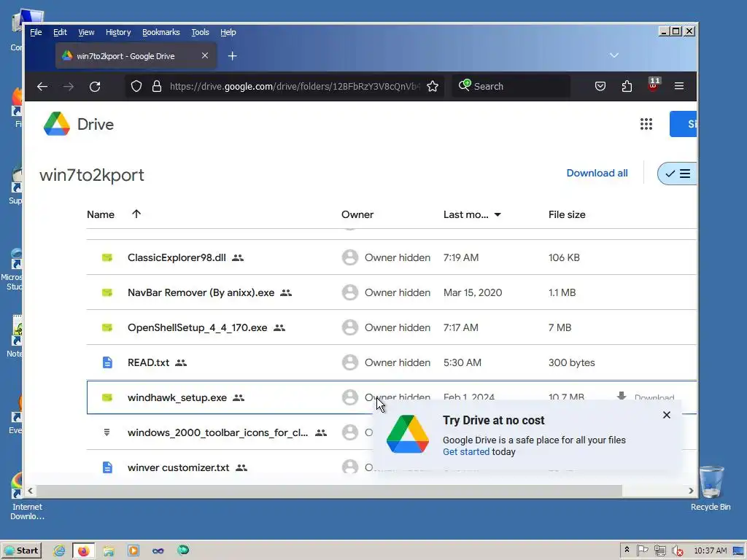Click Get started in Drive promo
This screenshot has height=560, width=747.
coord(466,452)
